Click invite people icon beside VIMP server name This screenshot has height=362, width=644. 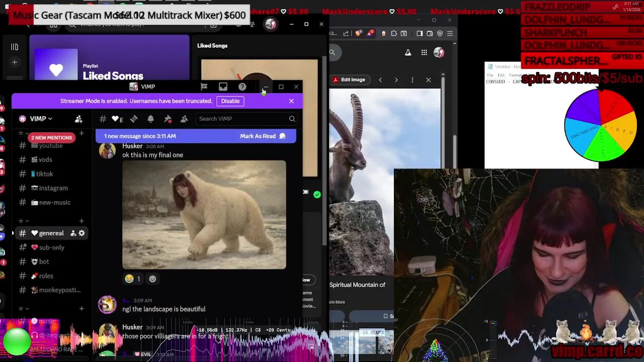(x=78, y=119)
